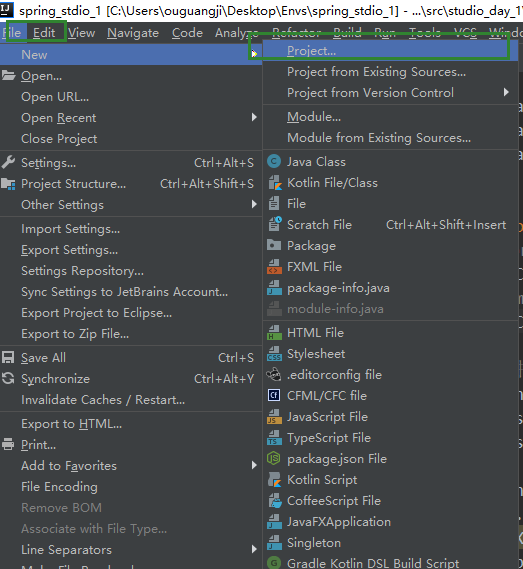This screenshot has width=523, height=569.
Task: Click the Singleton template icon
Action: point(274,543)
